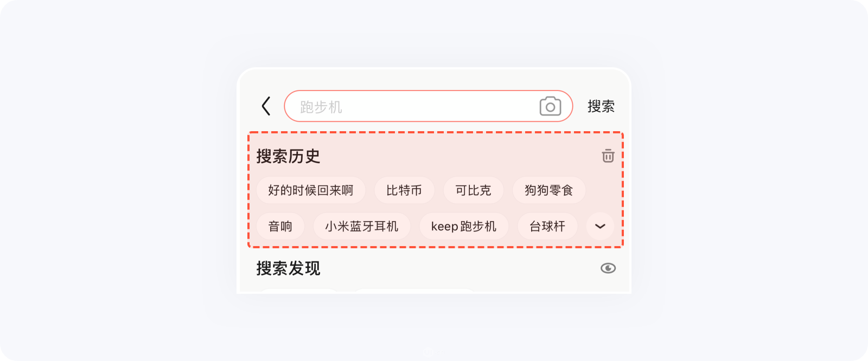Choose the keep 跑步机 history tag
This screenshot has width=868, height=361.
click(464, 226)
